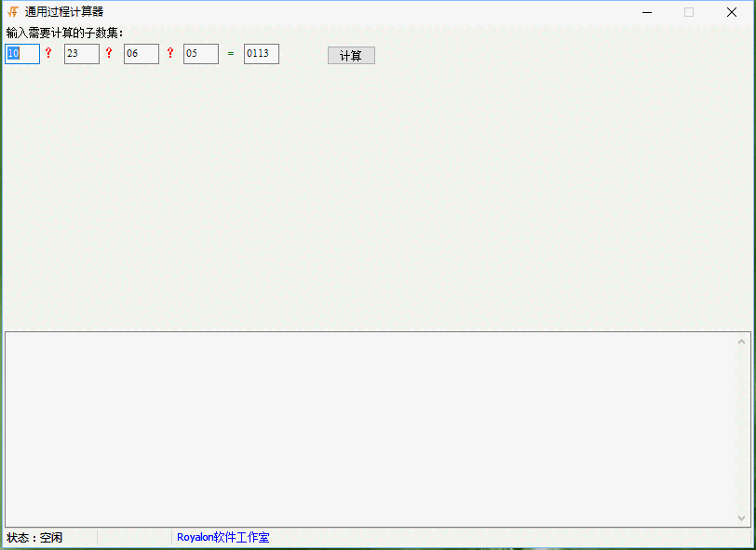
Task: Open the Royalon软件工作室 link
Action: point(223,538)
